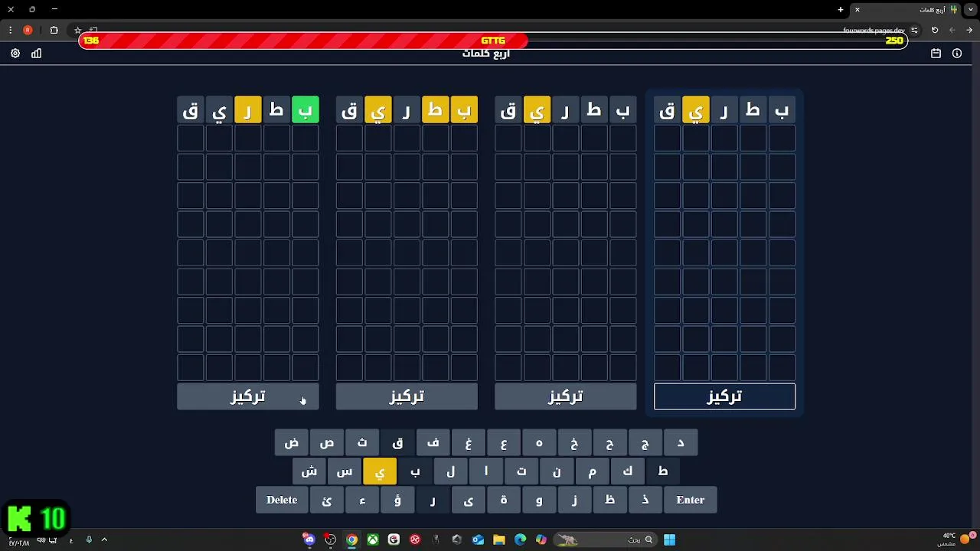The image size is (980, 551).
Task: Tap the ط key on the keyboard
Action: pyautogui.click(x=663, y=471)
